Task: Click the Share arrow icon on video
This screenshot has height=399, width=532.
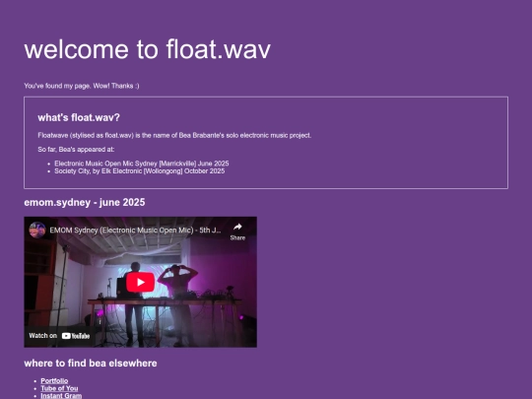Action: tap(237, 227)
